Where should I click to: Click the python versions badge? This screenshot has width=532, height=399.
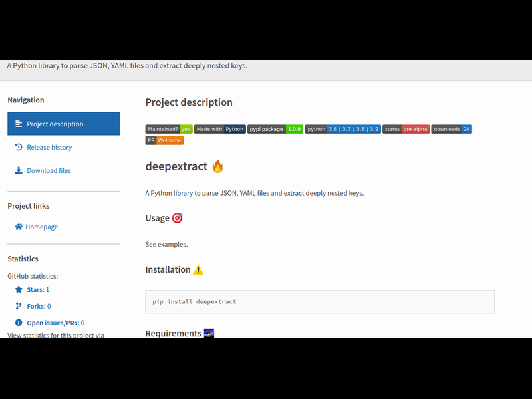pyautogui.click(x=342, y=129)
